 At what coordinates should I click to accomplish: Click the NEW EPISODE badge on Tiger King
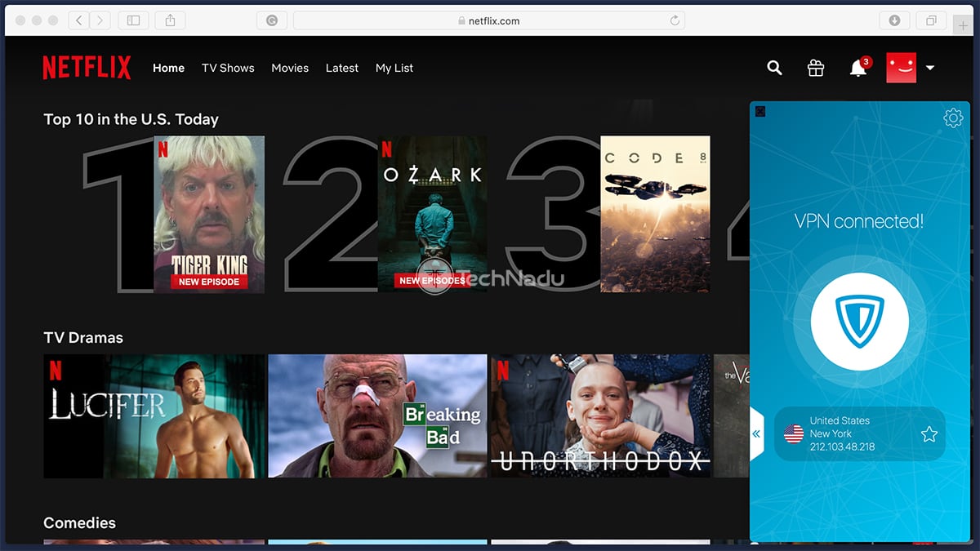click(209, 282)
